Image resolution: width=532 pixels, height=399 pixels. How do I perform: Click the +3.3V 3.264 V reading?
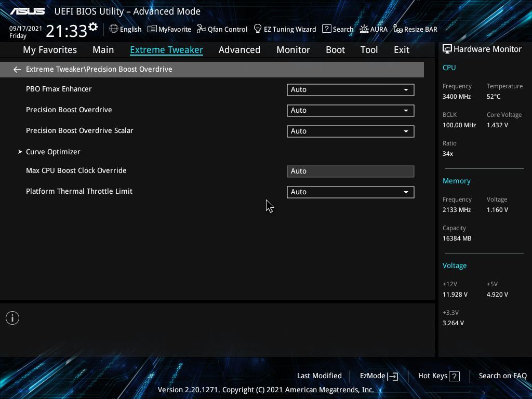point(453,323)
